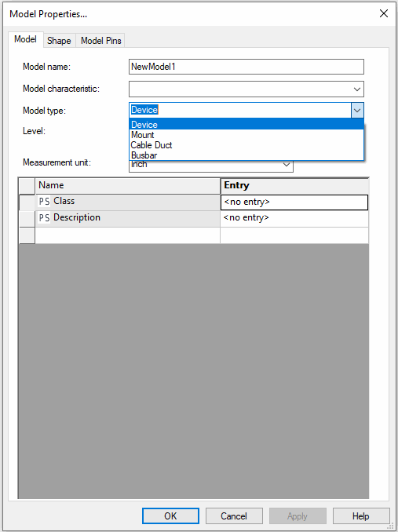This screenshot has width=398, height=532.
Task: Confirm with the OK button
Action: coord(170,516)
